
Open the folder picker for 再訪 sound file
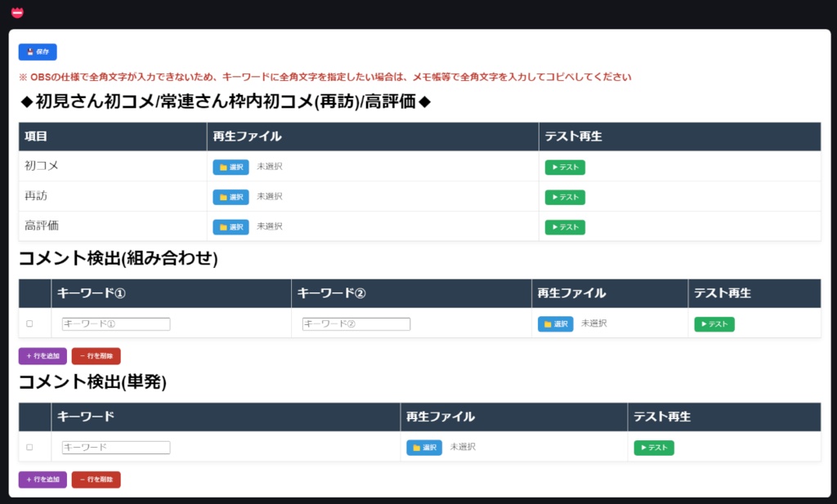click(231, 196)
